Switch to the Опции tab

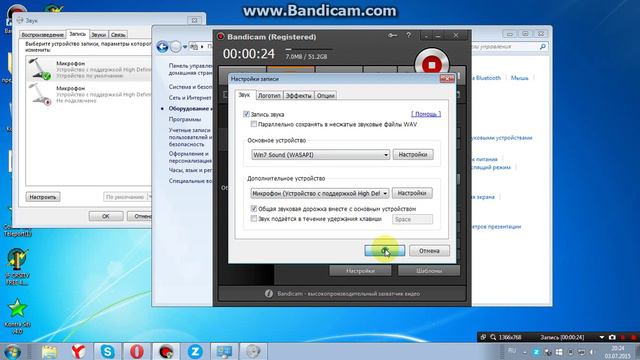tap(326, 96)
